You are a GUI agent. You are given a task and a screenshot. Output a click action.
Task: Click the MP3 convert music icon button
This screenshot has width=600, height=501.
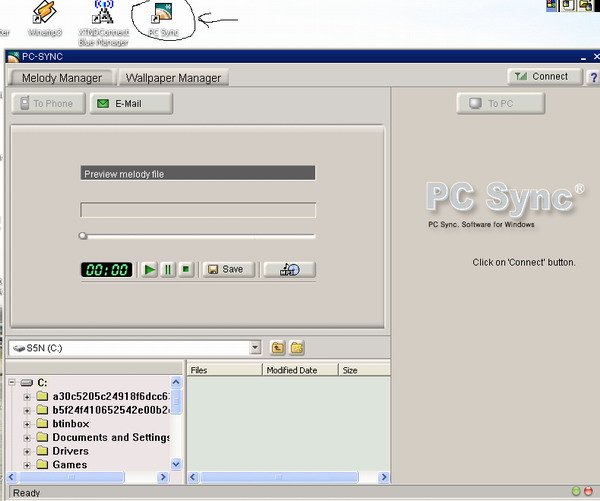pyautogui.click(x=290, y=269)
